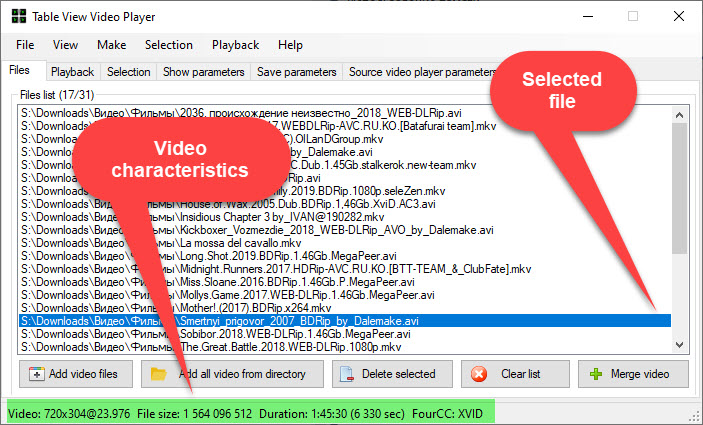Open the File menu
The image size is (703, 425).
(x=25, y=45)
